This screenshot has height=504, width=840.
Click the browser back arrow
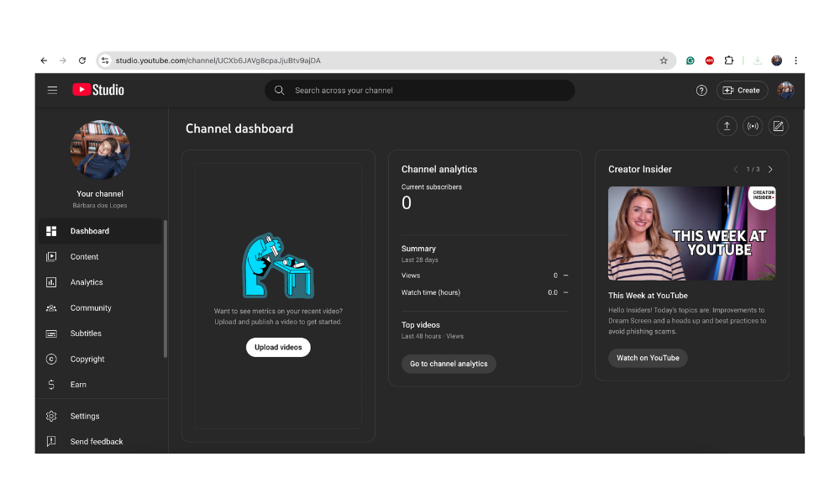pyautogui.click(x=44, y=60)
